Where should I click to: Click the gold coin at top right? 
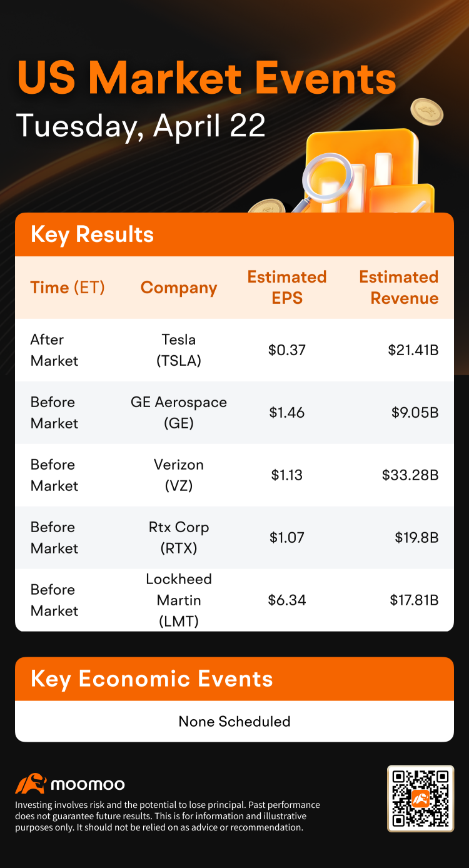(x=427, y=112)
